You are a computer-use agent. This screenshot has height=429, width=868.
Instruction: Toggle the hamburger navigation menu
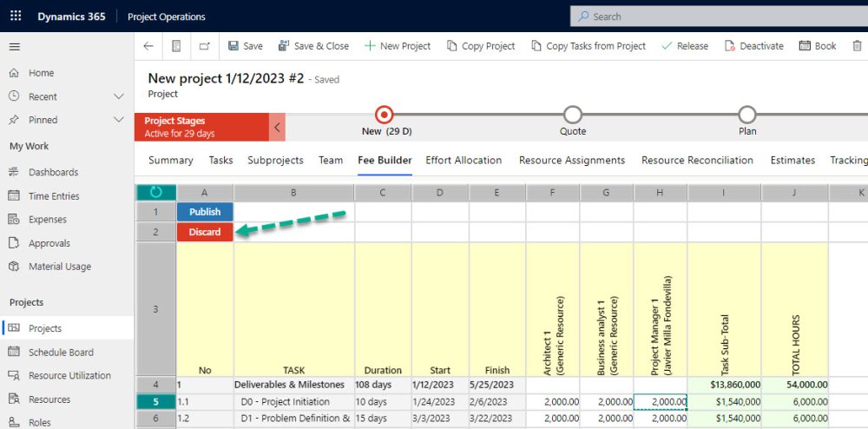coord(15,47)
